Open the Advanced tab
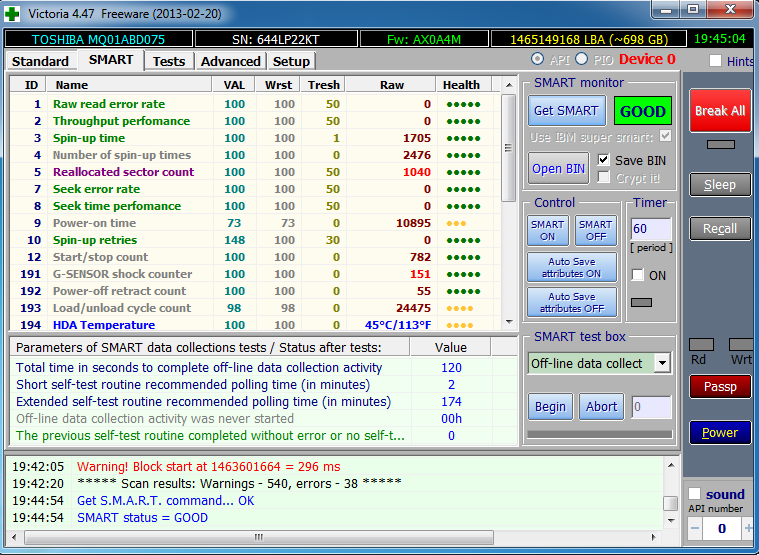Image resolution: width=759 pixels, height=555 pixels. point(230,61)
